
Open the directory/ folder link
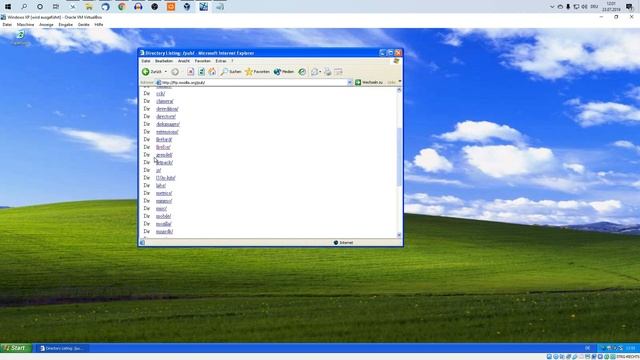tap(166, 116)
